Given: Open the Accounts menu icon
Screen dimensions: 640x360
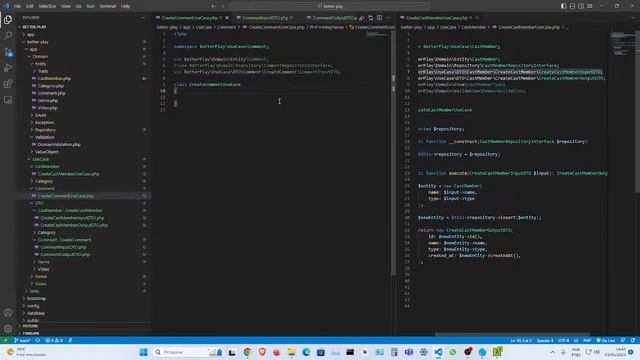Looking at the screenshot, I should tap(8, 313).
